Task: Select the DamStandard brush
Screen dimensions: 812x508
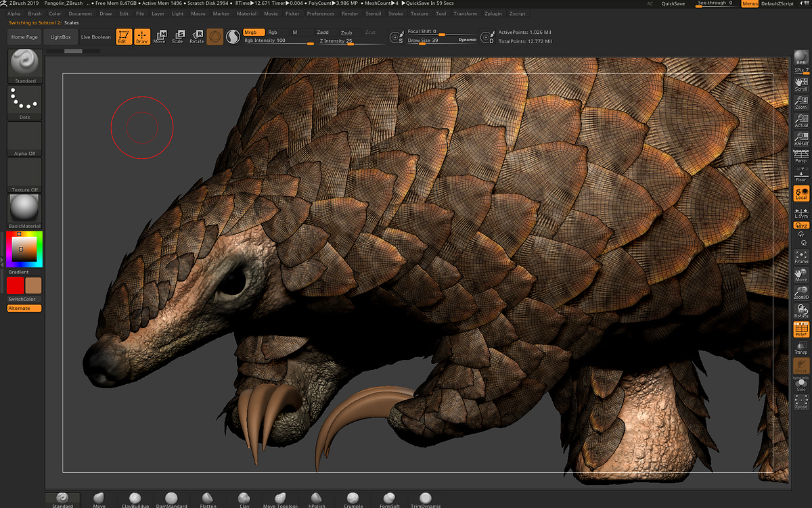Action: click(x=171, y=500)
